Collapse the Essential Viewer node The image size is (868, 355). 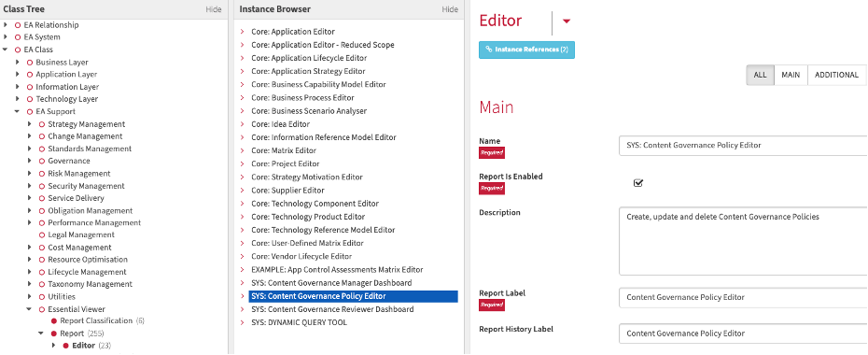(x=30, y=309)
